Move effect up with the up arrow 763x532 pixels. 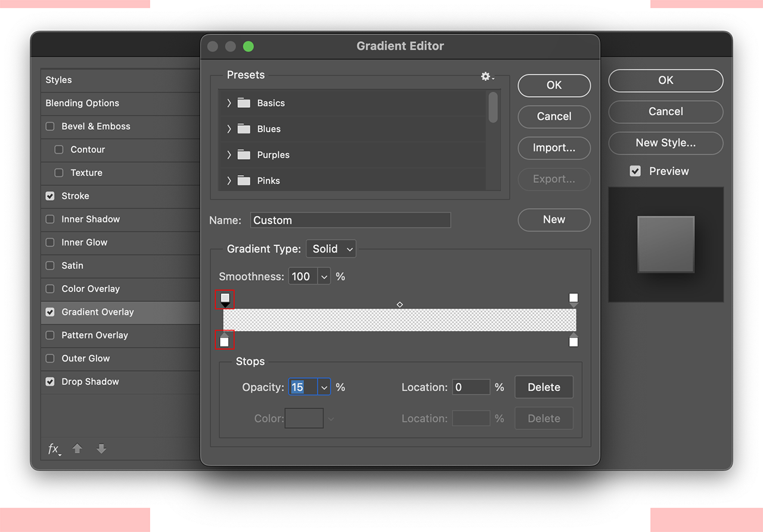[77, 449]
